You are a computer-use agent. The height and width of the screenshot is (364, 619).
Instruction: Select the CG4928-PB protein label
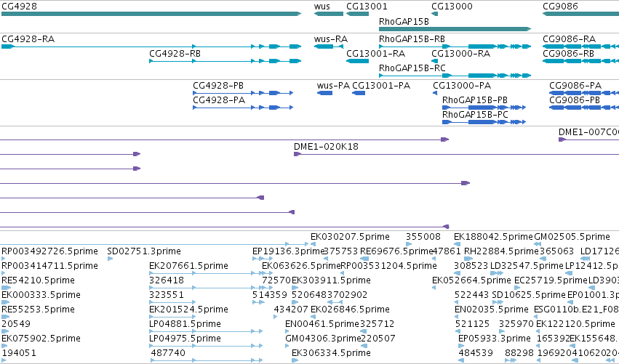[218, 86]
